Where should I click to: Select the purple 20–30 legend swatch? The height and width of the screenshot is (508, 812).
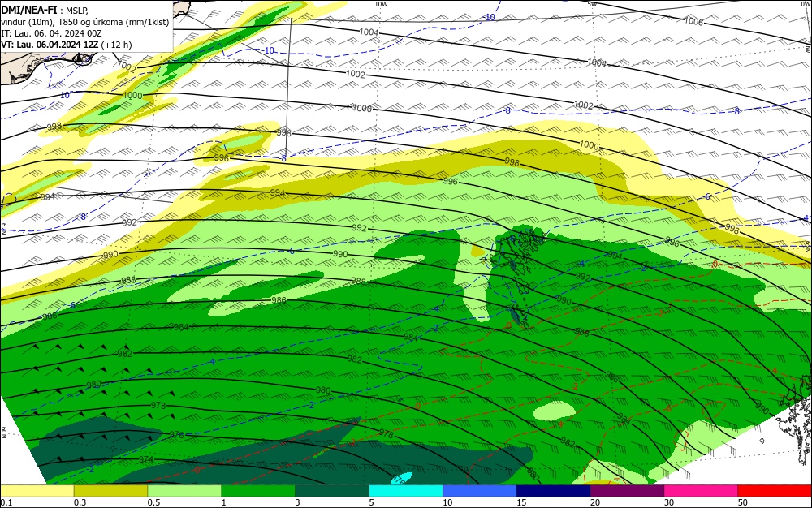[627, 491]
